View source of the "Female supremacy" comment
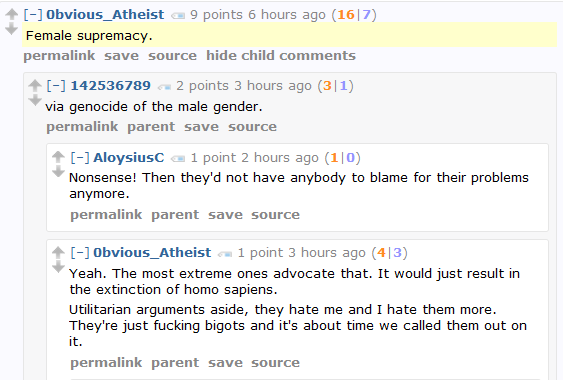Viewport: 563px width, 380px height. click(x=172, y=56)
